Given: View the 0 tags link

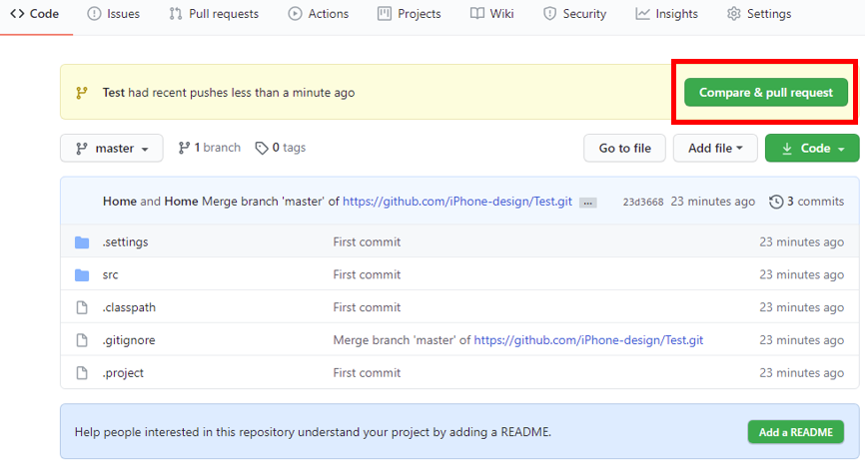Looking at the screenshot, I should click(x=280, y=148).
